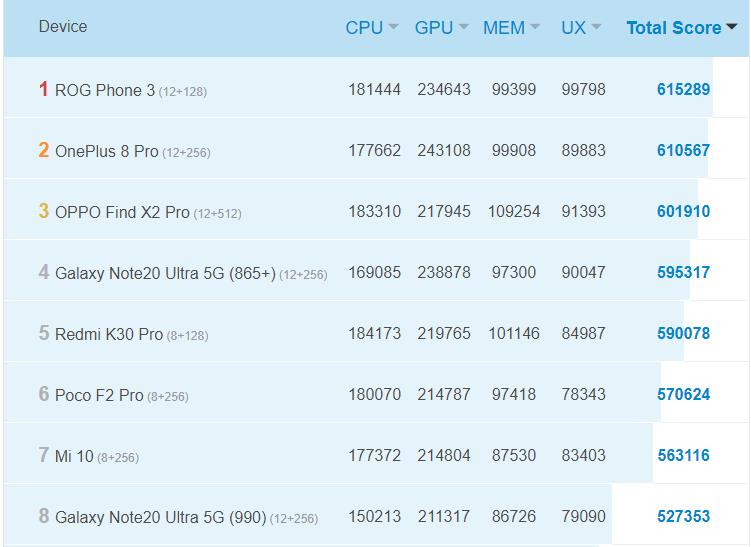Sort by Total Score header
The height and width of the screenshot is (547, 751).
673,28
